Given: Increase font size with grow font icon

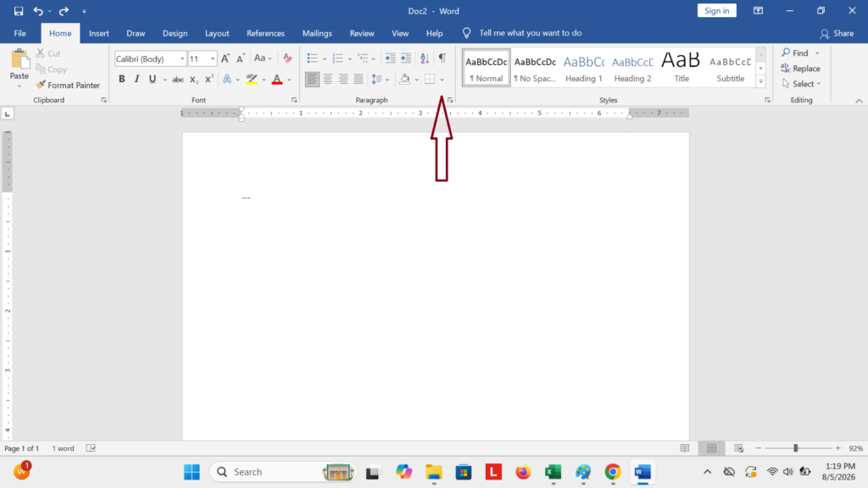Looking at the screenshot, I should pyautogui.click(x=225, y=58).
